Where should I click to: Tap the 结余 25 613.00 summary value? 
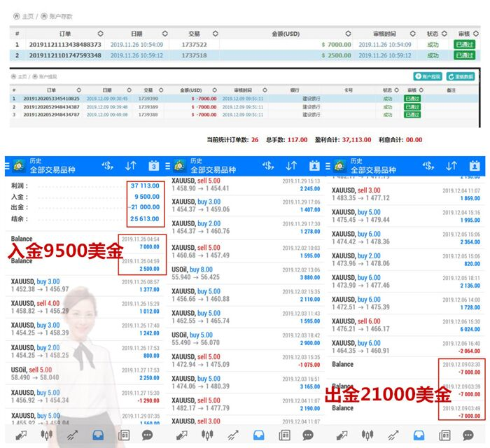pos(145,218)
